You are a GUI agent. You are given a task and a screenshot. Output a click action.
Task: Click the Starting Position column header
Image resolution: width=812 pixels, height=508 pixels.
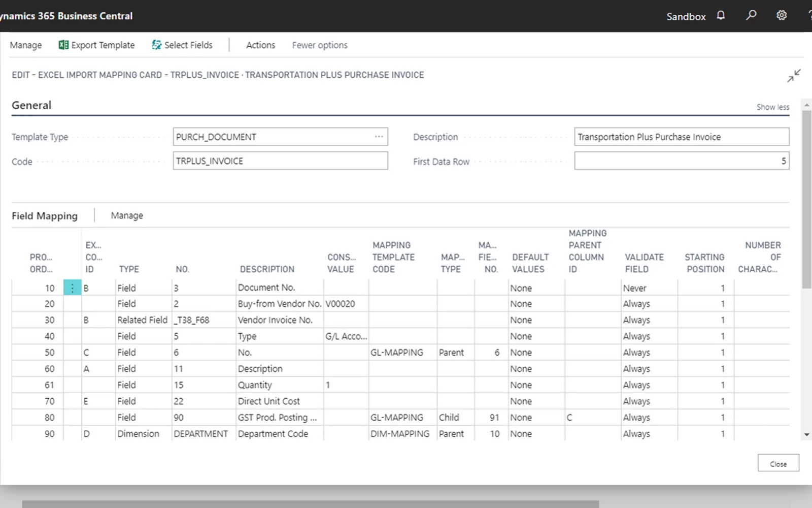click(x=705, y=263)
